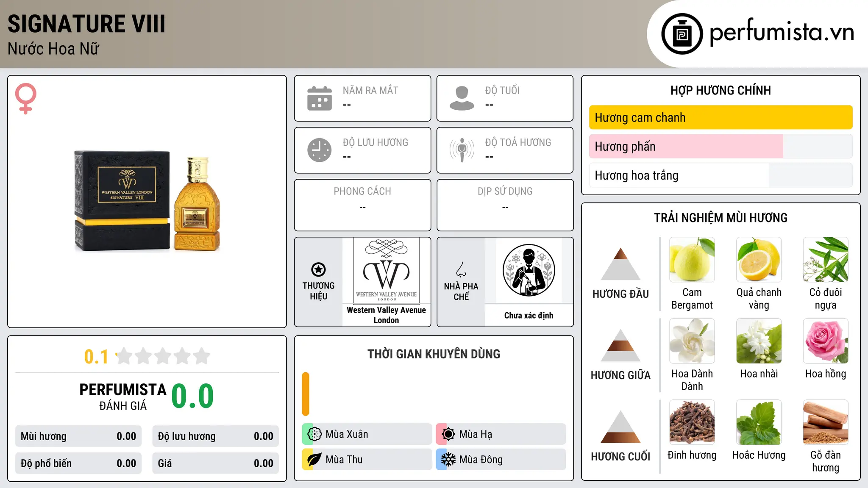The width and height of the screenshot is (868, 488).
Task: Select the Mùa Xuân flower icon
Action: click(x=314, y=434)
